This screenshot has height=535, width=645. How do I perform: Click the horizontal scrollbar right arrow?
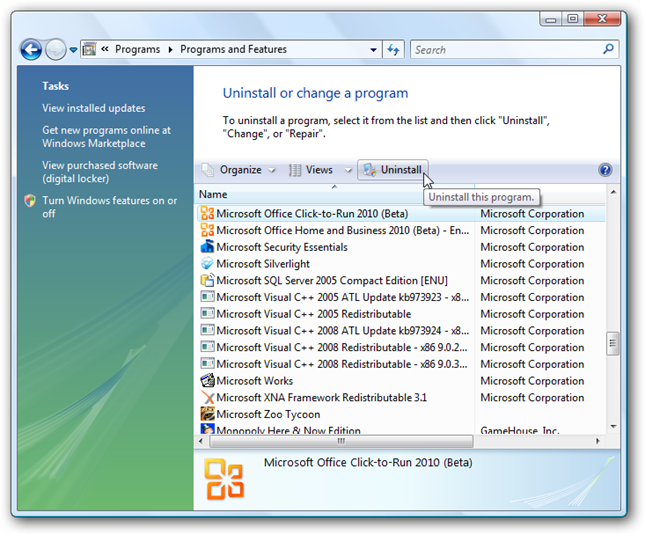598,442
